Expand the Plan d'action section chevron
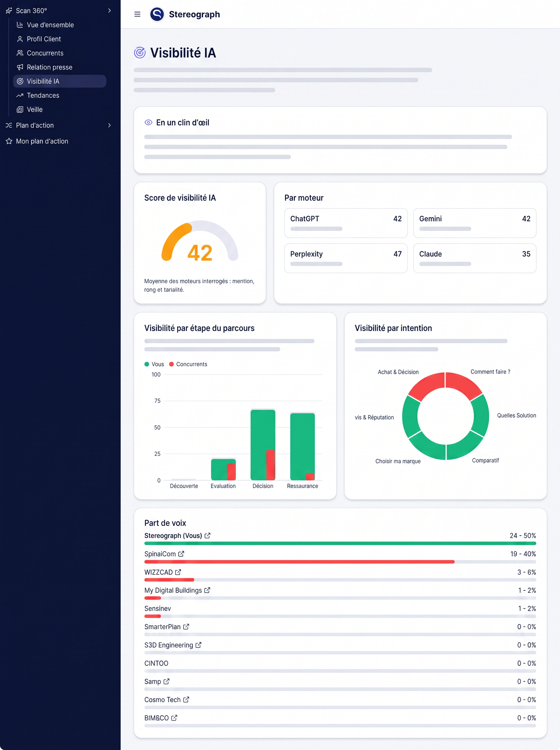The image size is (560, 750). point(109,125)
